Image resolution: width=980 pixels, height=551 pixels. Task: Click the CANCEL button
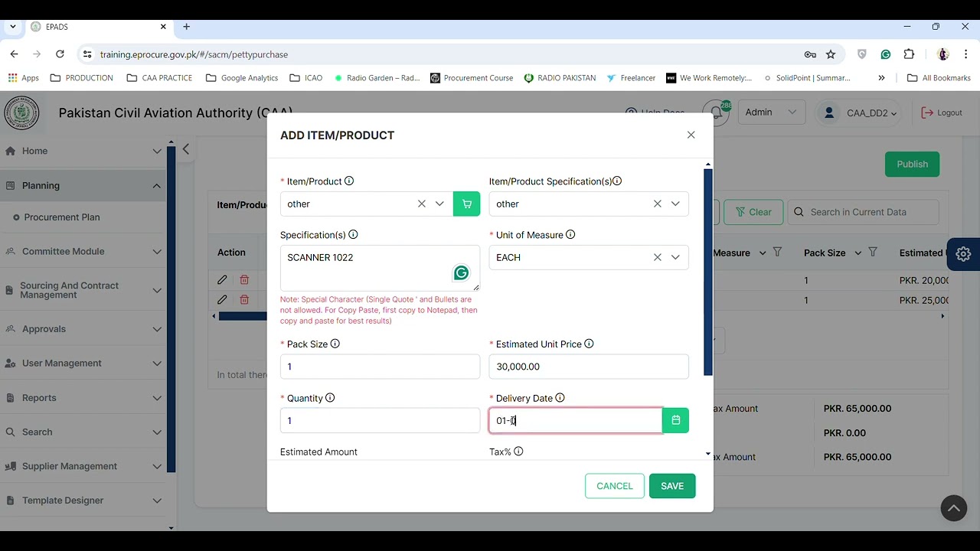pyautogui.click(x=615, y=486)
